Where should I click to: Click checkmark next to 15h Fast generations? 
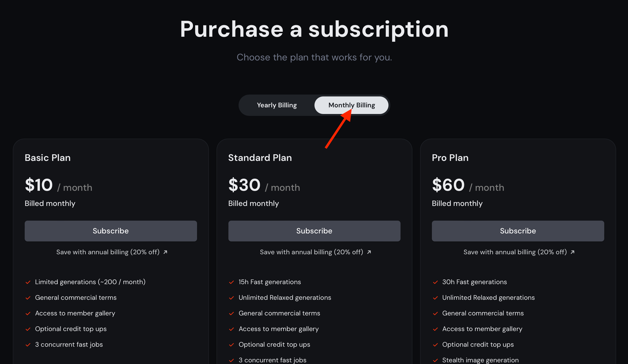pyautogui.click(x=231, y=282)
